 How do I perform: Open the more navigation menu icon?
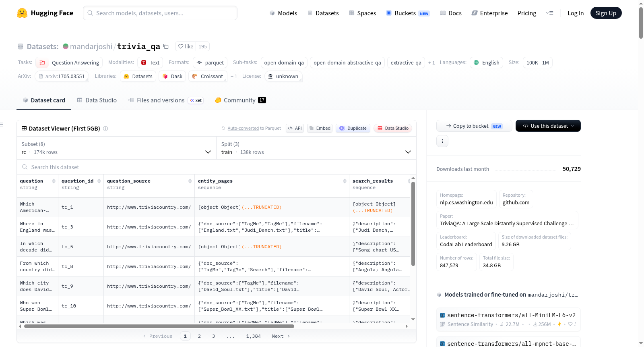coord(549,13)
